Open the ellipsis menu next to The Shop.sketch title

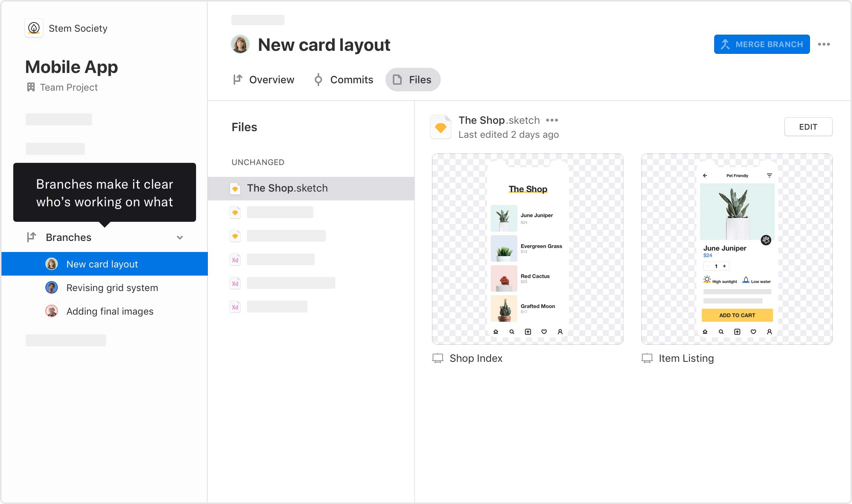coord(552,120)
